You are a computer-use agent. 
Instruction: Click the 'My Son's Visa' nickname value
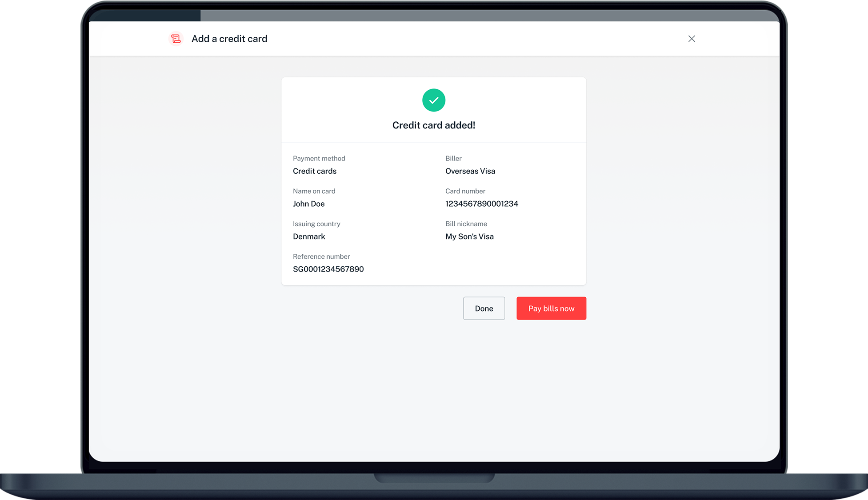[469, 236]
